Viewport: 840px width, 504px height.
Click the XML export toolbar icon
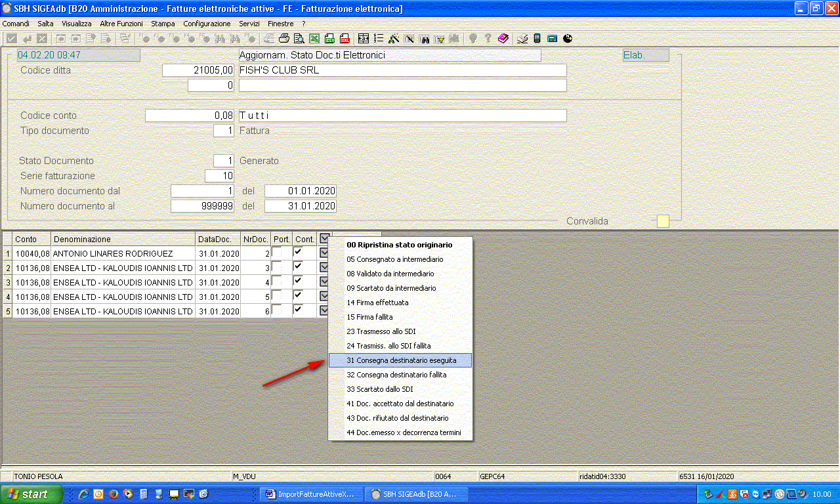point(344,39)
